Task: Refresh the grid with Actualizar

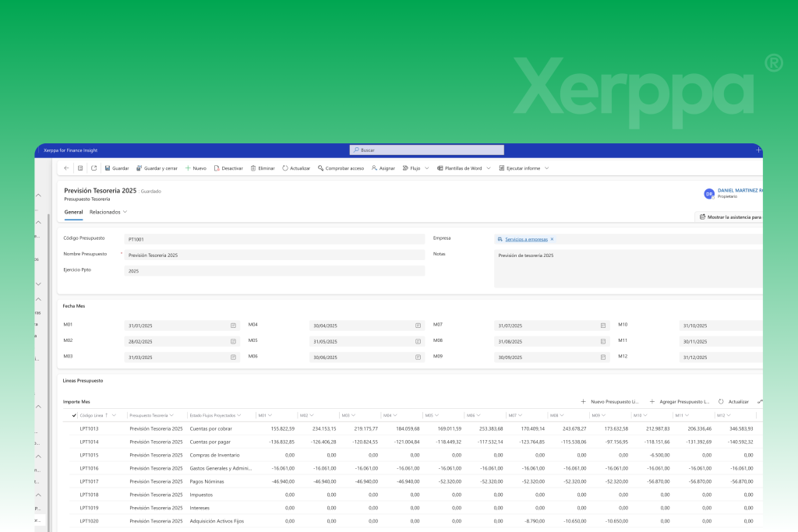Action: [733, 402]
